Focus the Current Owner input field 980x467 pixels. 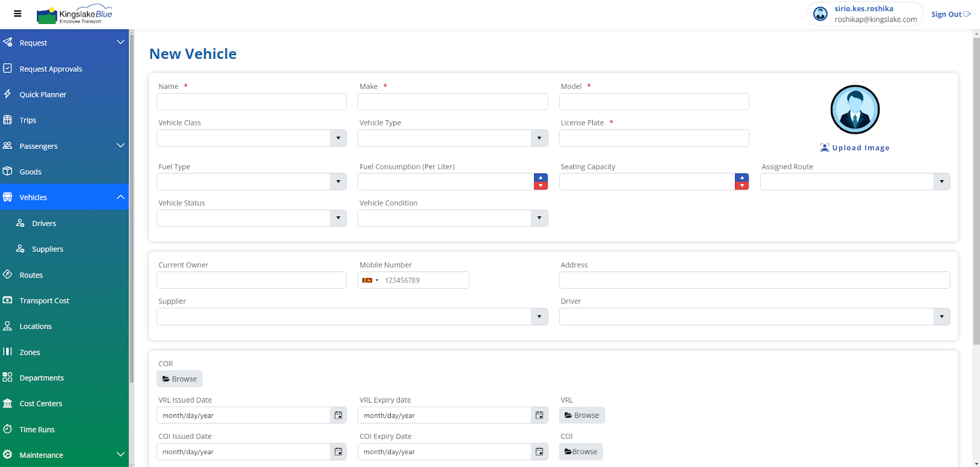click(252, 280)
